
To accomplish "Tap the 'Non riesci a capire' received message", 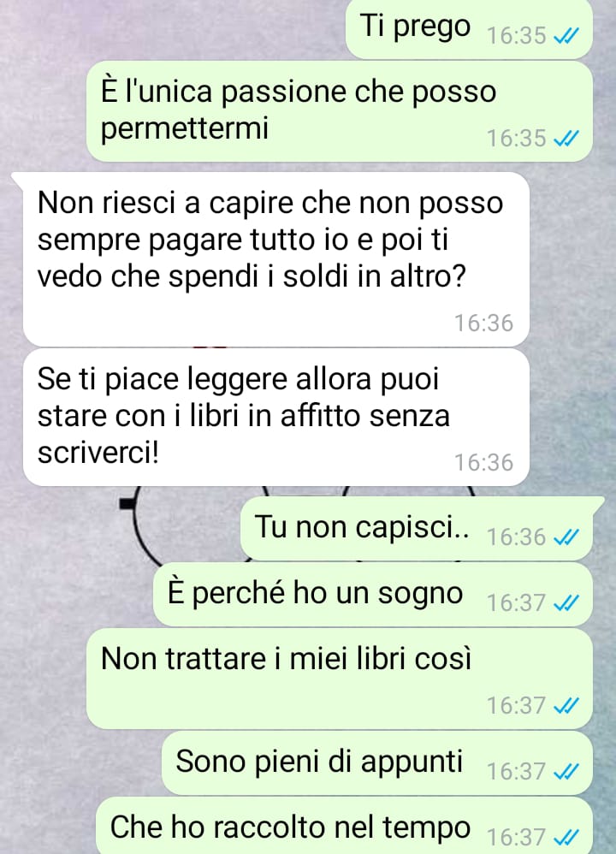I will point(276,259).
